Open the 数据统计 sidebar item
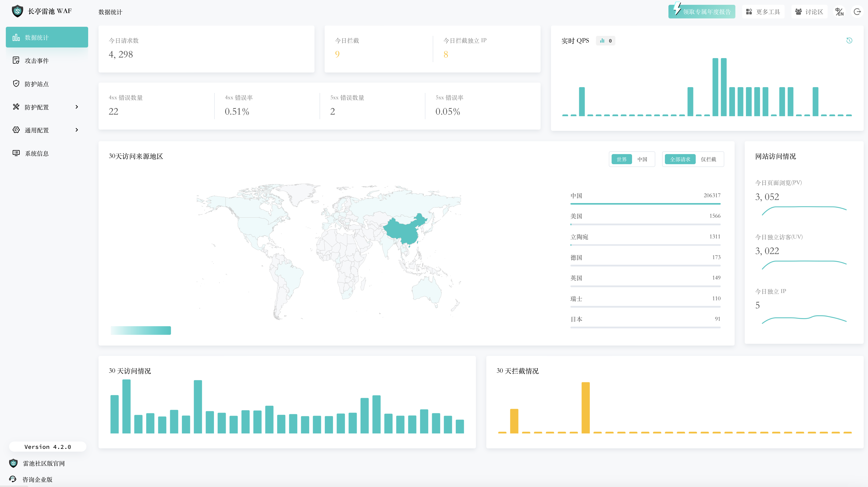 [x=47, y=37]
